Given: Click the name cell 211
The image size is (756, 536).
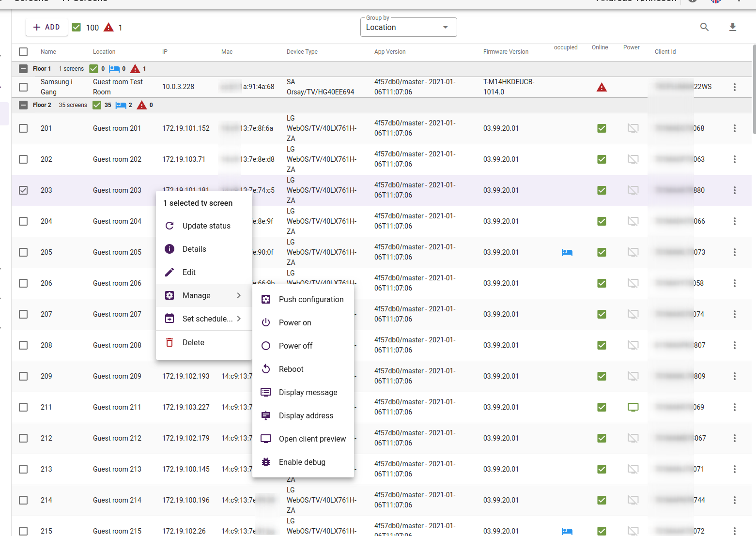Looking at the screenshot, I should coord(46,407).
